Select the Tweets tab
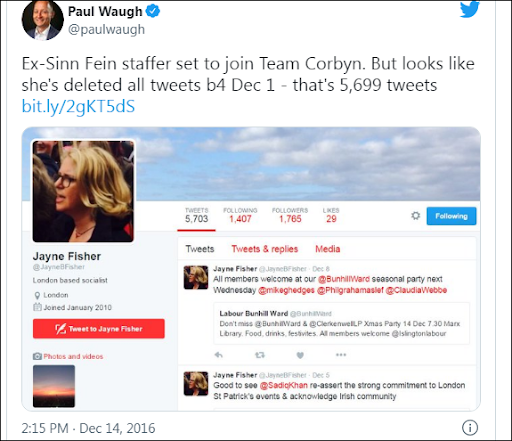The image size is (512, 441). [x=200, y=249]
